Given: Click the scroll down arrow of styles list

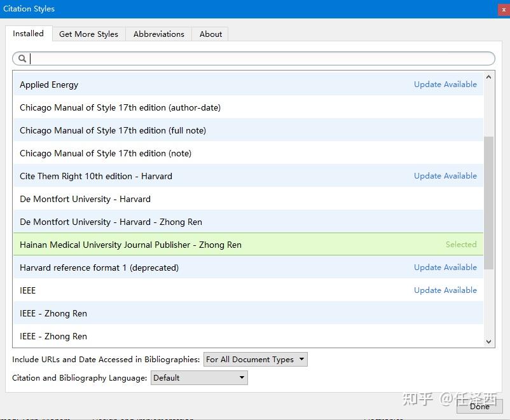Looking at the screenshot, I should (488, 341).
